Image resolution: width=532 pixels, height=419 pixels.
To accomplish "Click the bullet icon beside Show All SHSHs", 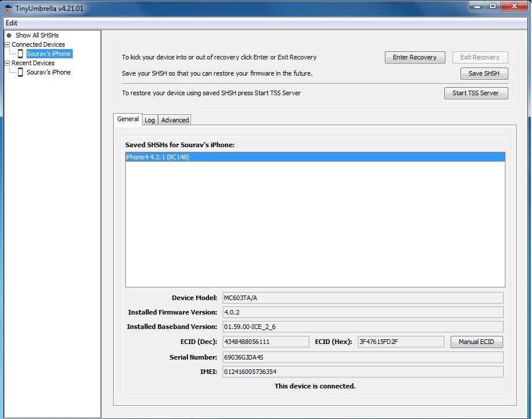I will coord(9,35).
